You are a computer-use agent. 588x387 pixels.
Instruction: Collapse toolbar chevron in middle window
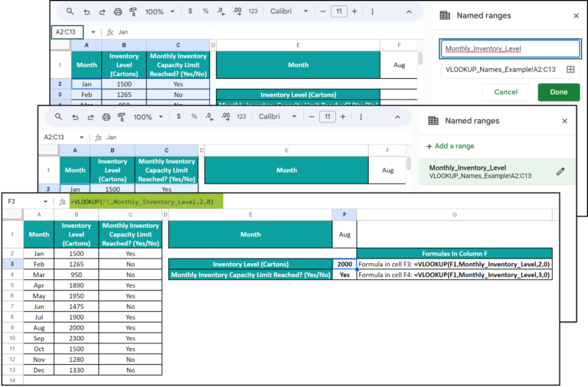397,117
